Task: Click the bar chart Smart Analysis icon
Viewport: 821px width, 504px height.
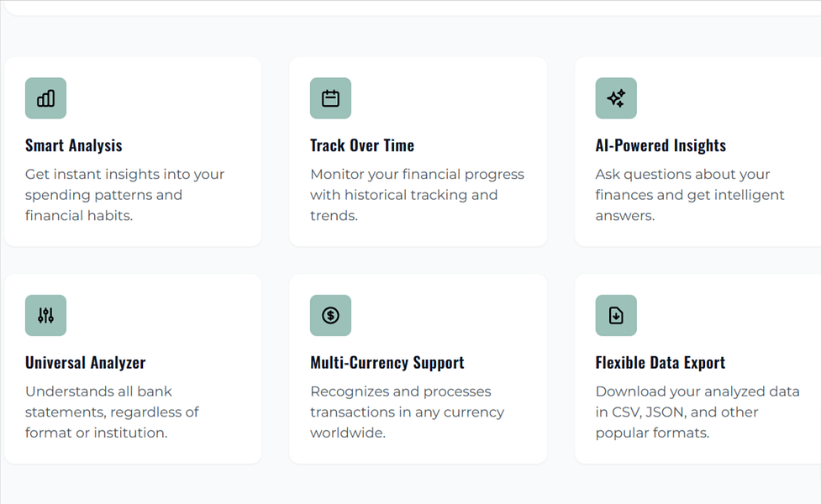Action: point(45,98)
